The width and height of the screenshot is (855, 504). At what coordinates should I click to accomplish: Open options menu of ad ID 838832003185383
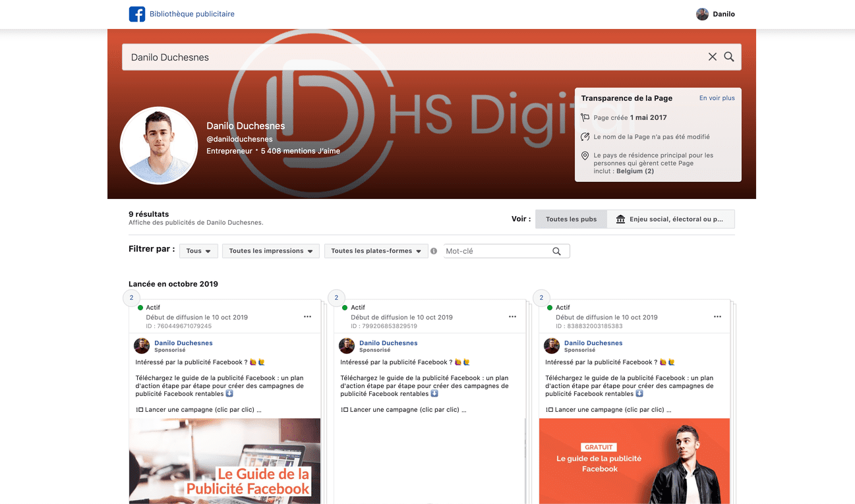[x=717, y=317]
